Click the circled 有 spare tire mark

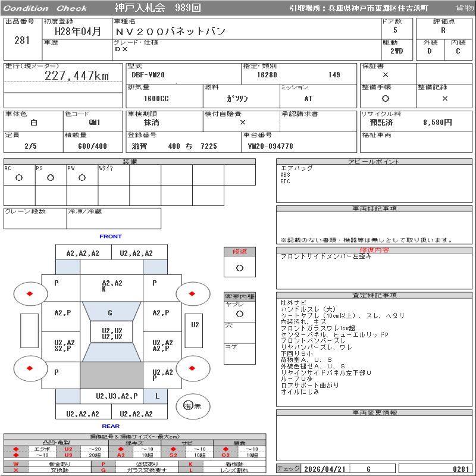click(188, 406)
